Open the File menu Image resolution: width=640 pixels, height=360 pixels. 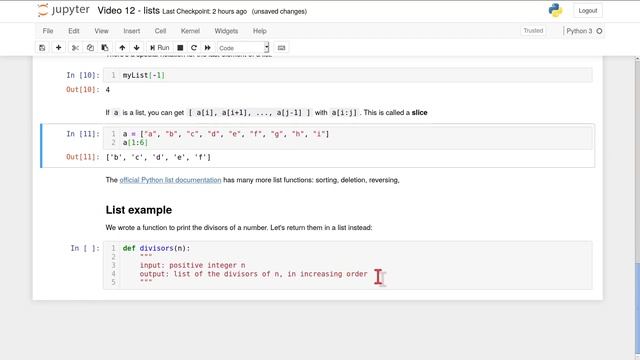[48, 31]
